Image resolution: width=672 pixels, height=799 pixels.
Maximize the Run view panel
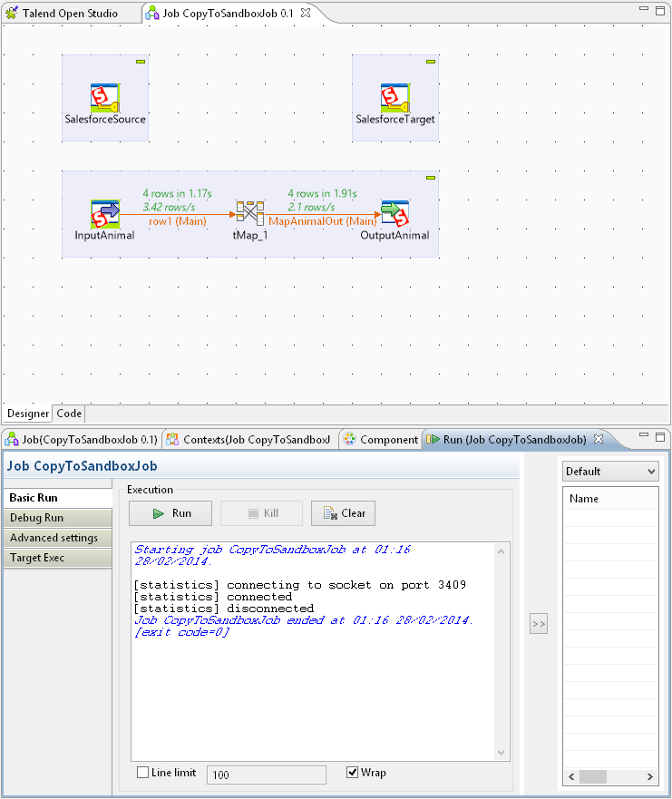point(660,437)
